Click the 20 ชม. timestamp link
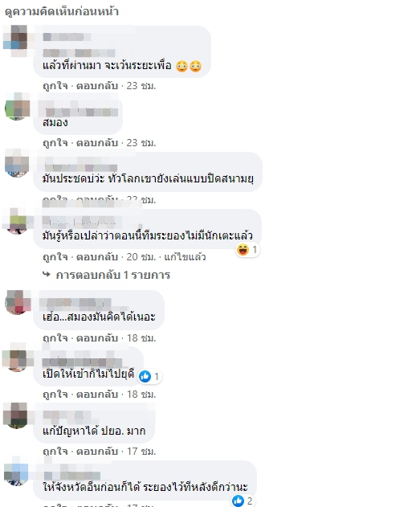 click(x=141, y=257)
